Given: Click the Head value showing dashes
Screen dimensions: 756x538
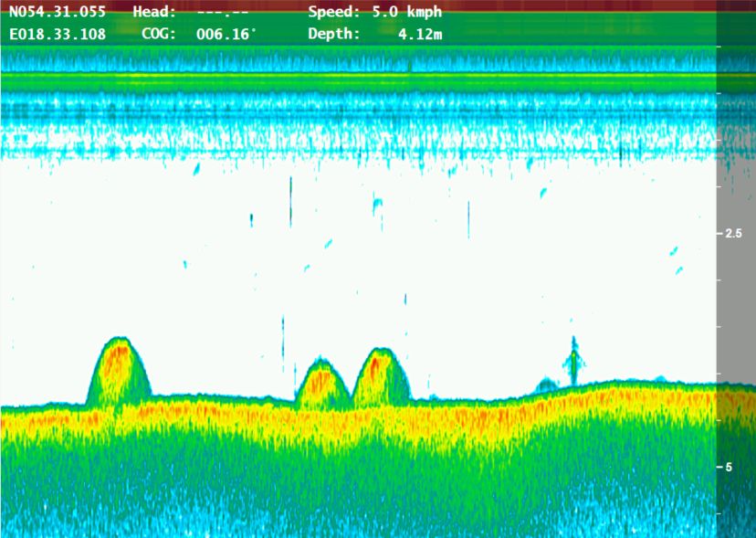Looking at the screenshot, I should tap(222, 12).
